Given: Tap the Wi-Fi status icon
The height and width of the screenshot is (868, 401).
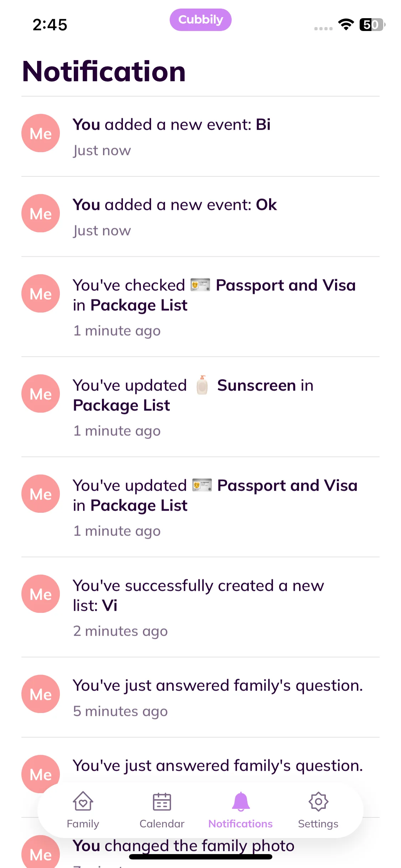Looking at the screenshot, I should pos(346,25).
